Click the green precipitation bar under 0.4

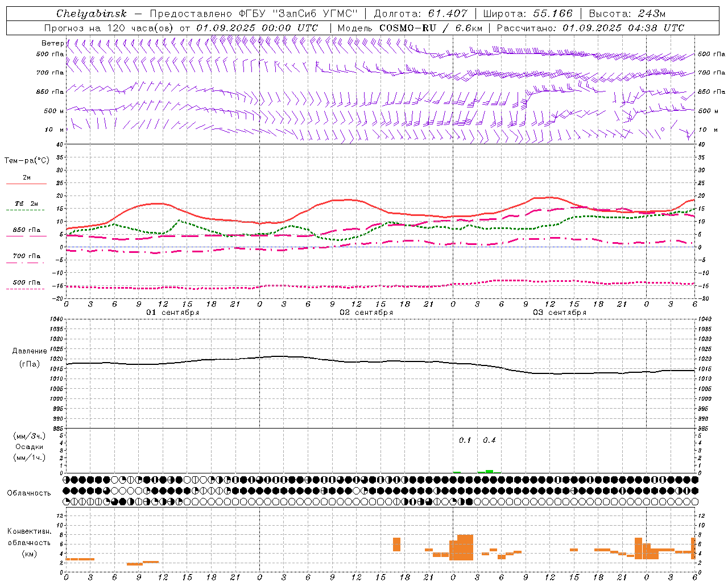coord(489,471)
